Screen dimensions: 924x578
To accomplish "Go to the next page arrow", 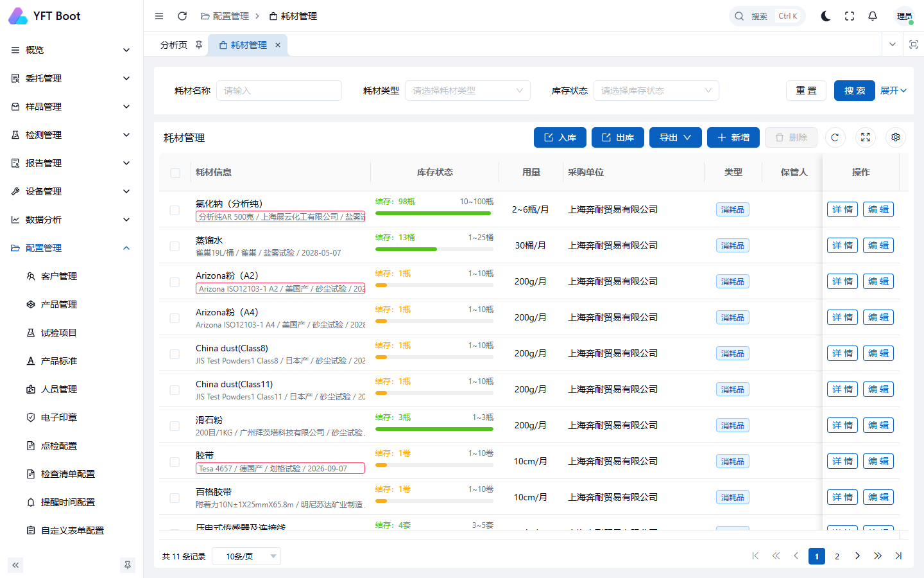I will pyautogui.click(x=857, y=556).
